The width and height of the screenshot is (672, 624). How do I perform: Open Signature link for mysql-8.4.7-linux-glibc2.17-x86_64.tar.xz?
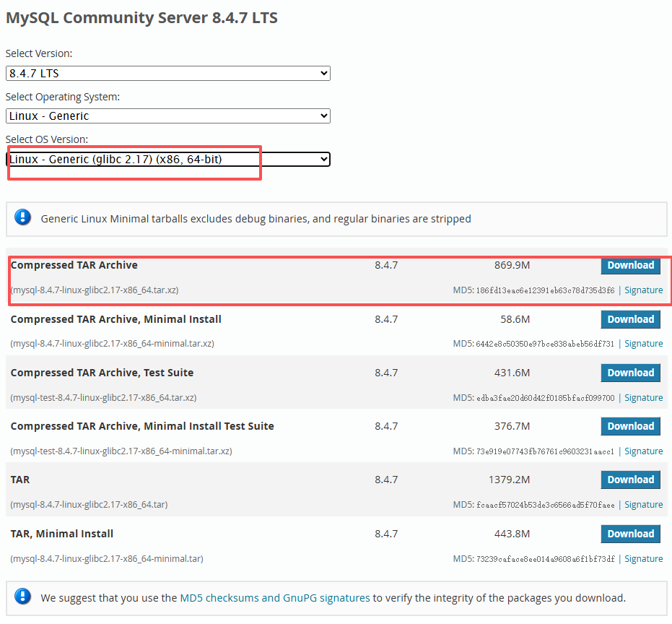pos(643,290)
